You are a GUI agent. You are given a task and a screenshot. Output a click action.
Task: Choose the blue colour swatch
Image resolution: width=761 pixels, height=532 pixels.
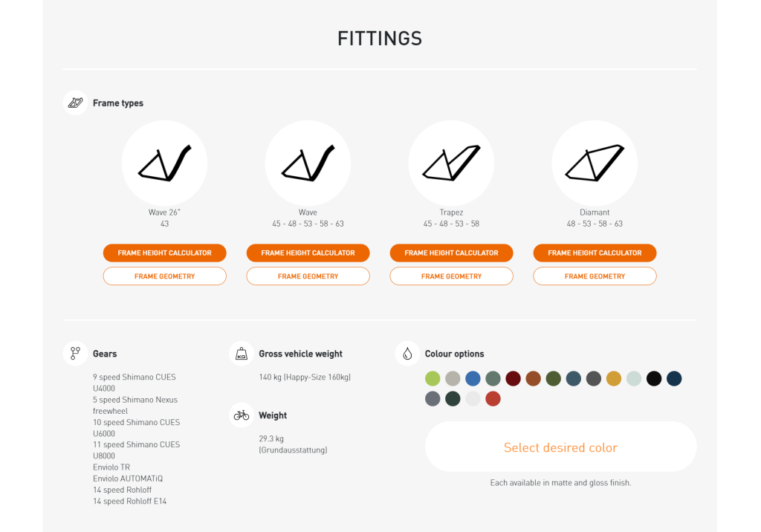tap(473, 379)
